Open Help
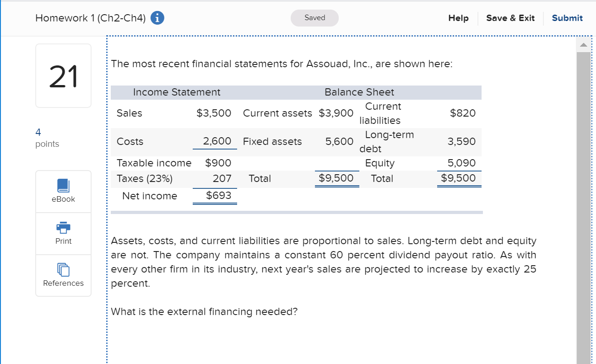Viewport: 596px width, 364px height. tap(458, 18)
